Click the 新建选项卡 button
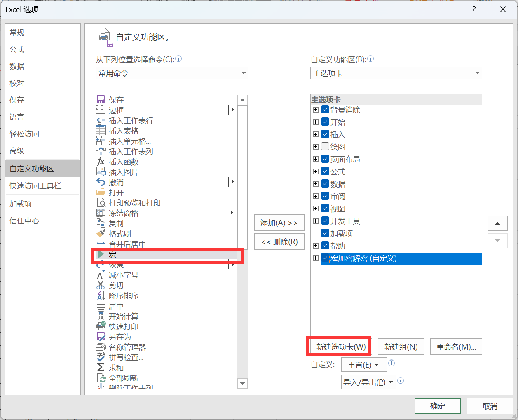The height and width of the screenshot is (420, 518). [340, 347]
